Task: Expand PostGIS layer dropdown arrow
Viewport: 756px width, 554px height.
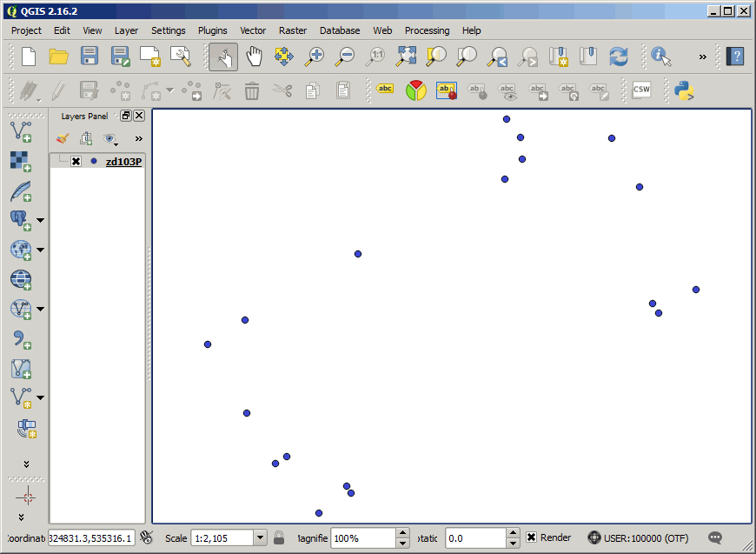Action: [41, 221]
